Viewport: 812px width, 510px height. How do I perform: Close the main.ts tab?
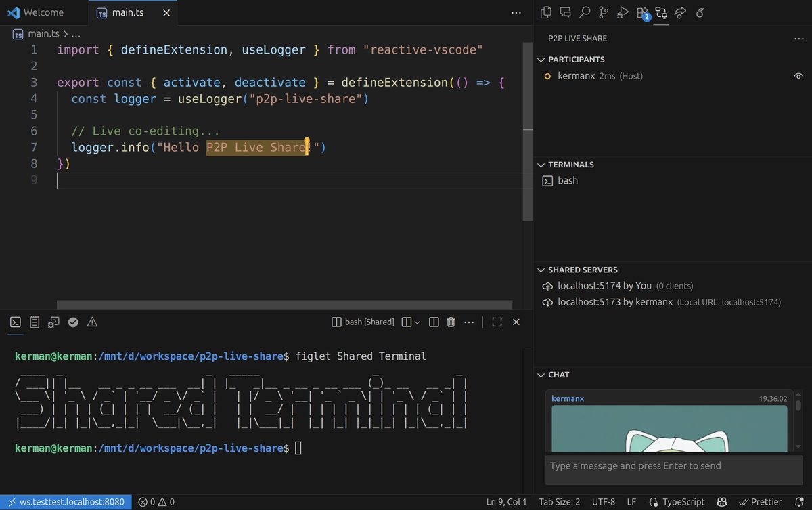(166, 13)
